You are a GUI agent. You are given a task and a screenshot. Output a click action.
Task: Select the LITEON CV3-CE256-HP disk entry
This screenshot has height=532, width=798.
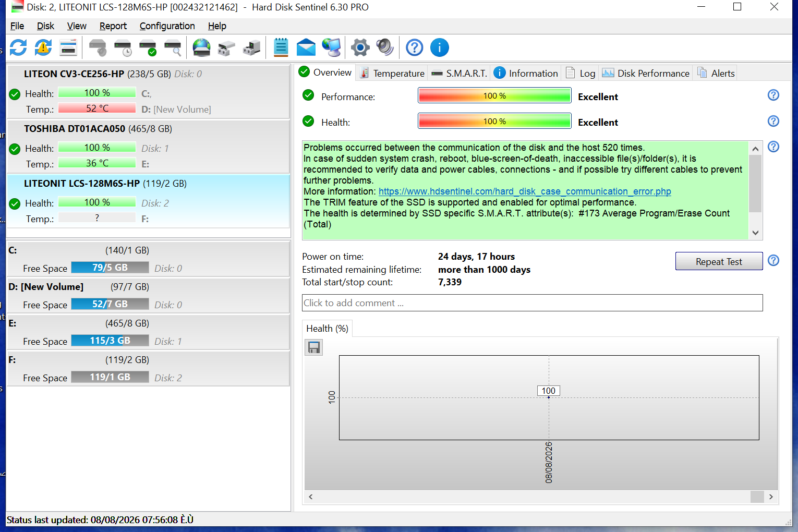coord(149,92)
